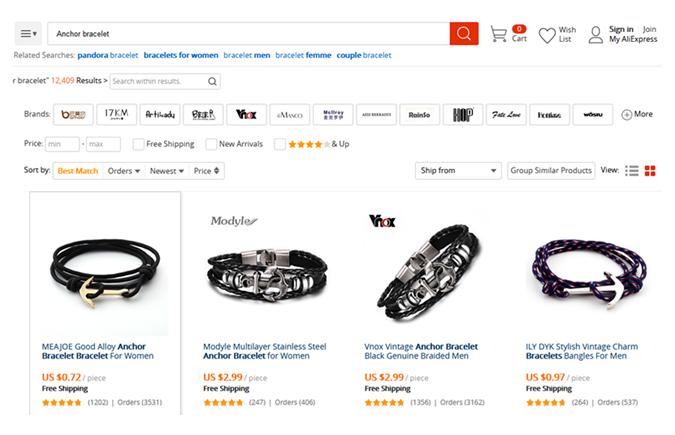Viewport: 675px width, 435px height.
Task: Enable the Free Shipping checkbox
Action: 138,144
